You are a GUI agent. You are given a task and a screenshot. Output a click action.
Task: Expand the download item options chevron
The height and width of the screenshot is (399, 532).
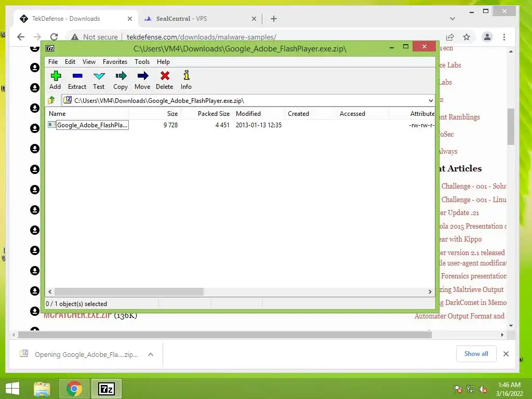151,354
